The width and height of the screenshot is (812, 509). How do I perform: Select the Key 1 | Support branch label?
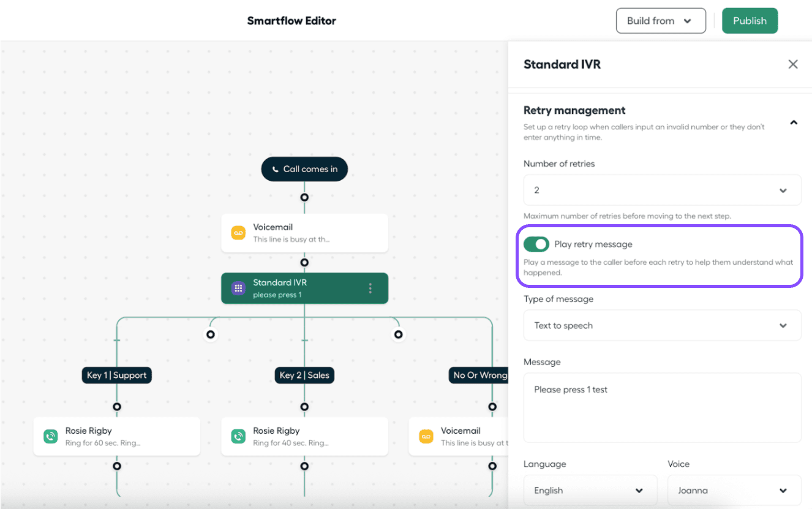pos(117,375)
